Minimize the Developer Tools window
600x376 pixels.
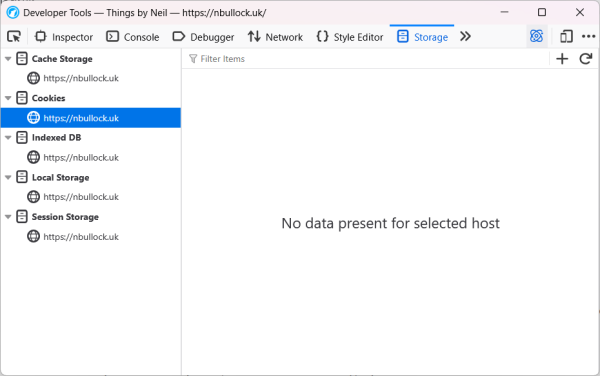(504, 12)
